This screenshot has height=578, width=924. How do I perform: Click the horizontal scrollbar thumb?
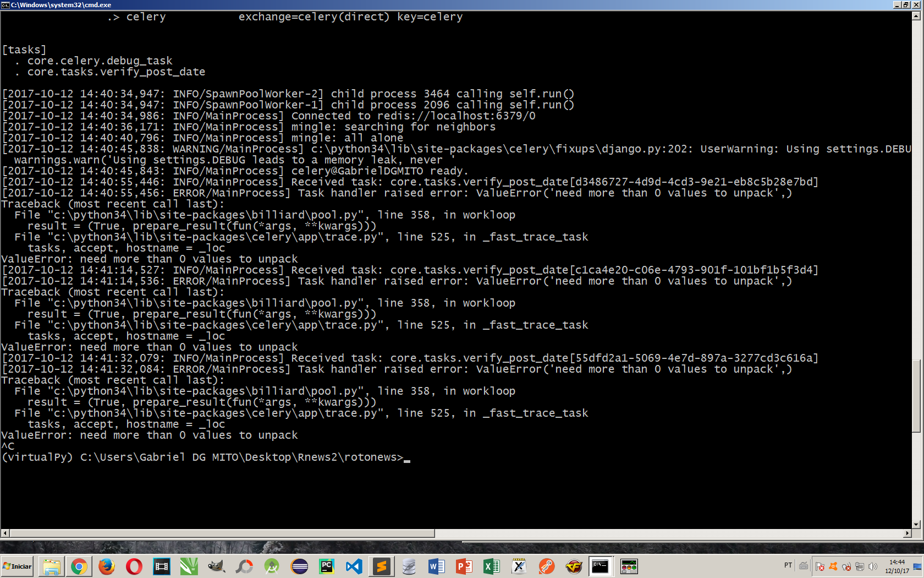tap(222, 533)
